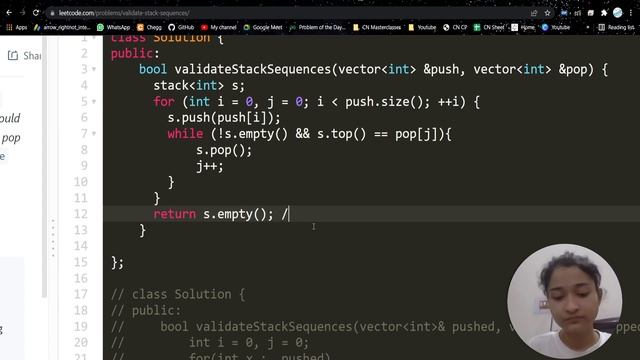Click the 'validateStackSequences' function name on line 3

coord(253,69)
